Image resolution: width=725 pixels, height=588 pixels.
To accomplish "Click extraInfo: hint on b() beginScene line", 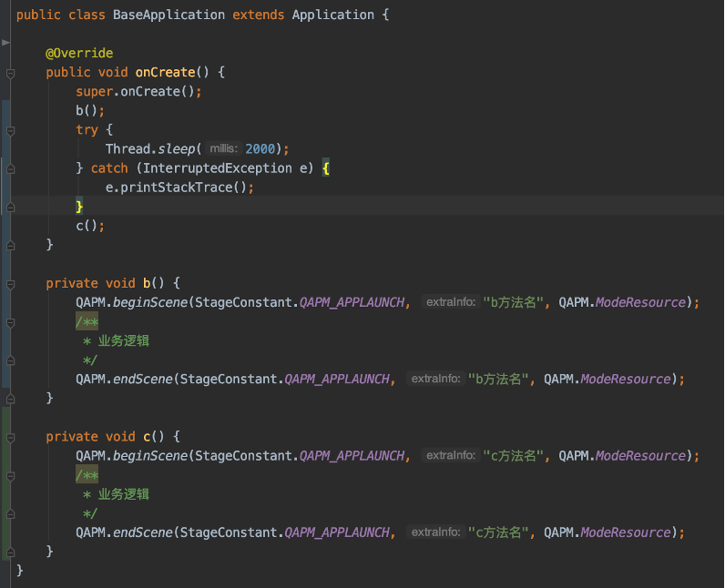I will (451, 302).
